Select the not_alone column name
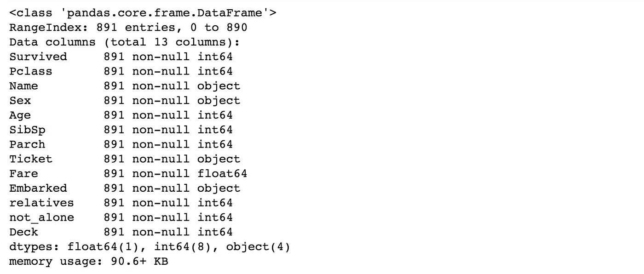Image resolution: width=644 pixels, height=274 pixels. [41, 218]
